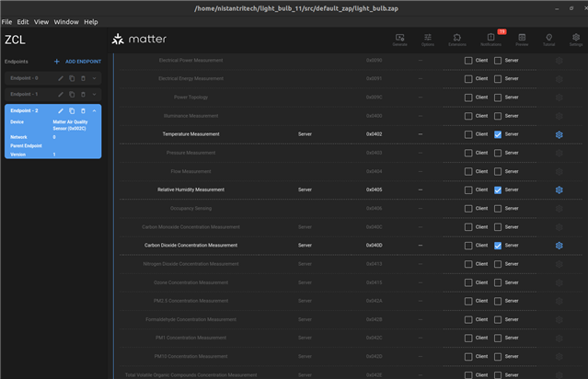Uncheck Server for Temperature Measurement

[498, 134]
